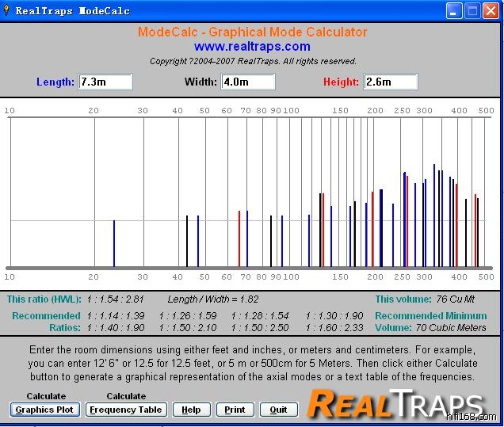Focus the Width input field
Image resolution: width=504 pixels, height=427 pixels.
[x=248, y=82]
